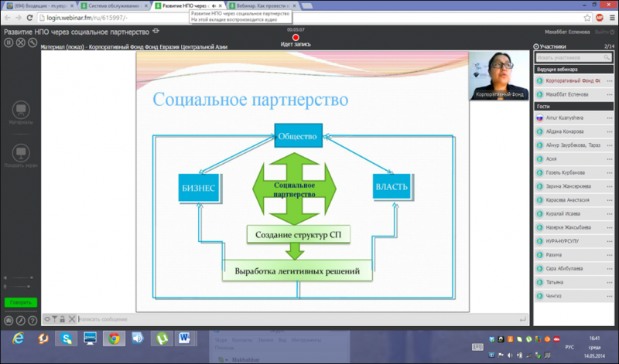This screenshot has width=619, height=364.
Task: Select participant Айнур Заурбекова, Тараз
Action: click(573, 145)
